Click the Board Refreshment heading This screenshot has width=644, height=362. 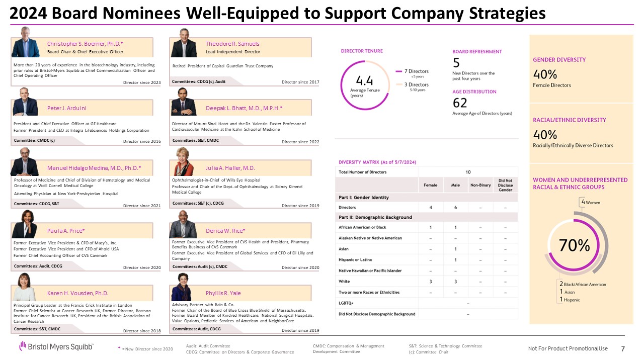click(477, 51)
